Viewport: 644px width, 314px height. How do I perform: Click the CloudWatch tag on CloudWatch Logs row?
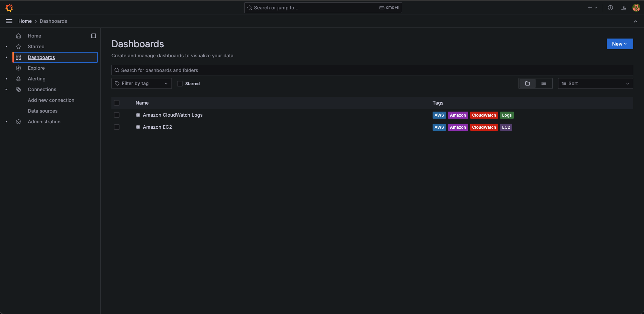point(484,115)
